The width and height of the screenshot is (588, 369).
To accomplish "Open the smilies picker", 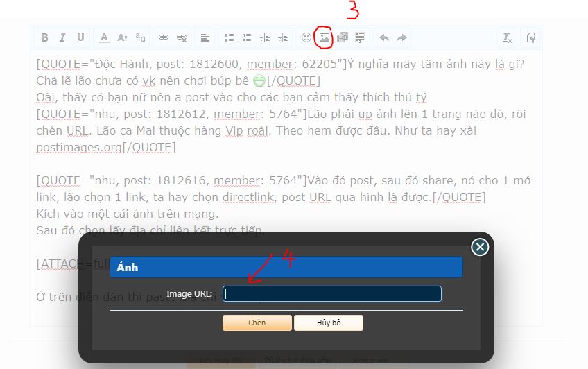I will [306, 37].
